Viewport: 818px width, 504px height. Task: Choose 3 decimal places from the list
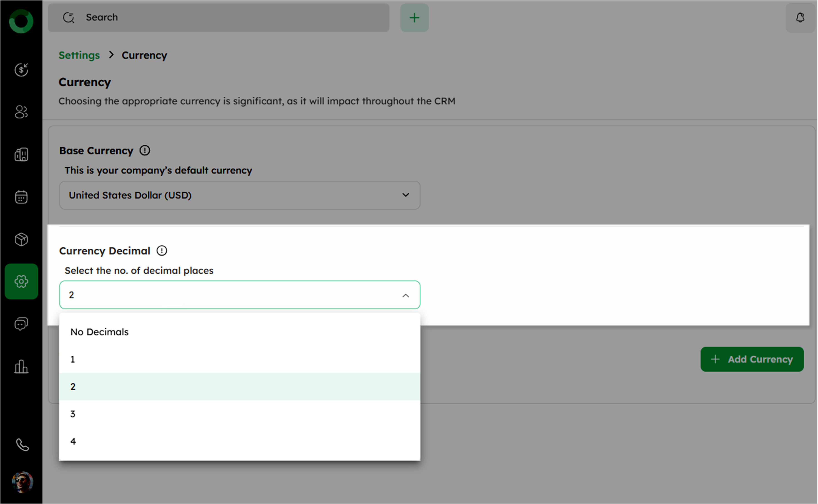point(73,414)
